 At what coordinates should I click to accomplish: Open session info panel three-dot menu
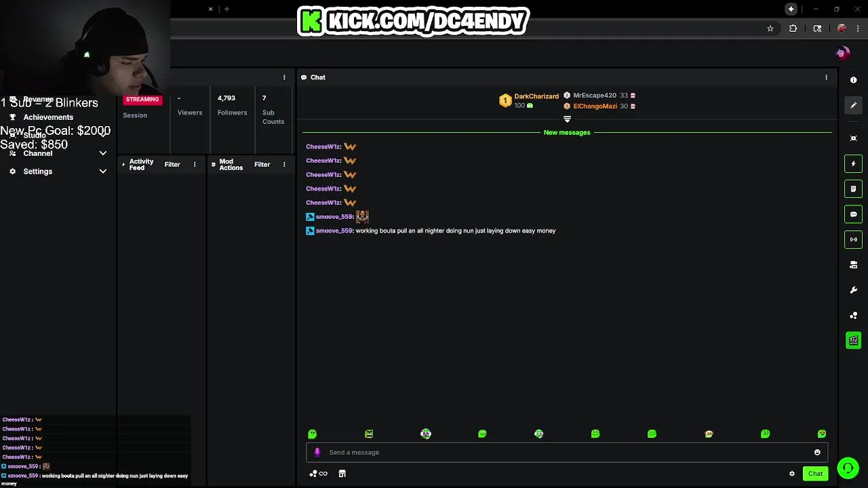[284, 77]
